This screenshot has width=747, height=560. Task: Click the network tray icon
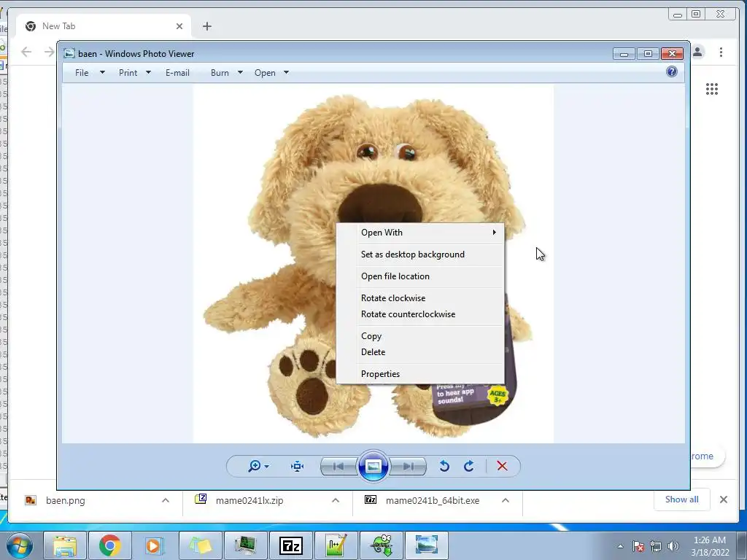656,546
